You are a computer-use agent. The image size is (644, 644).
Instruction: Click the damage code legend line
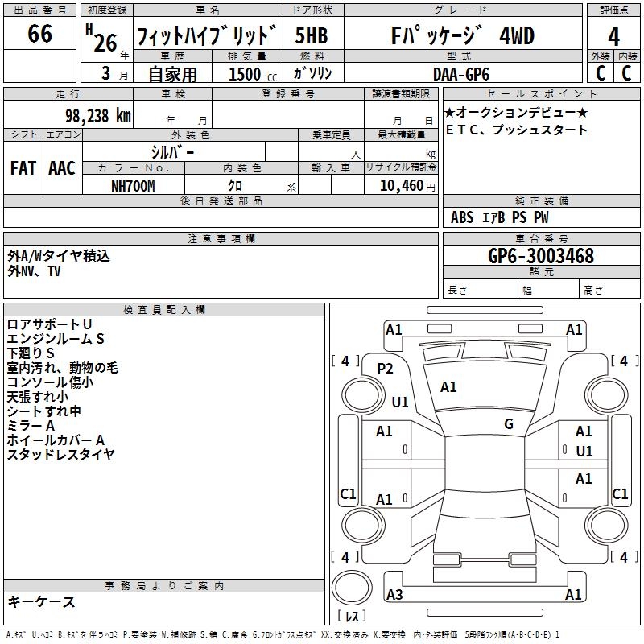283,634
